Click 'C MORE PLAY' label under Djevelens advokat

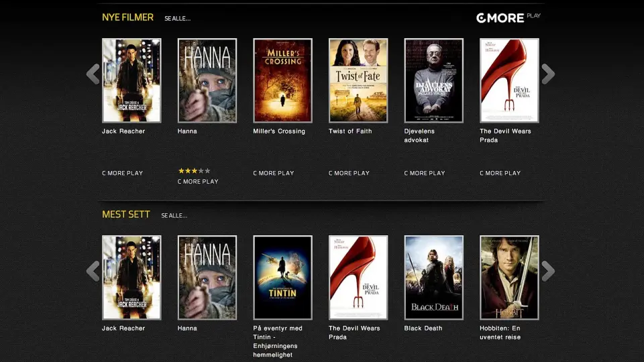click(x=425, y=173)
